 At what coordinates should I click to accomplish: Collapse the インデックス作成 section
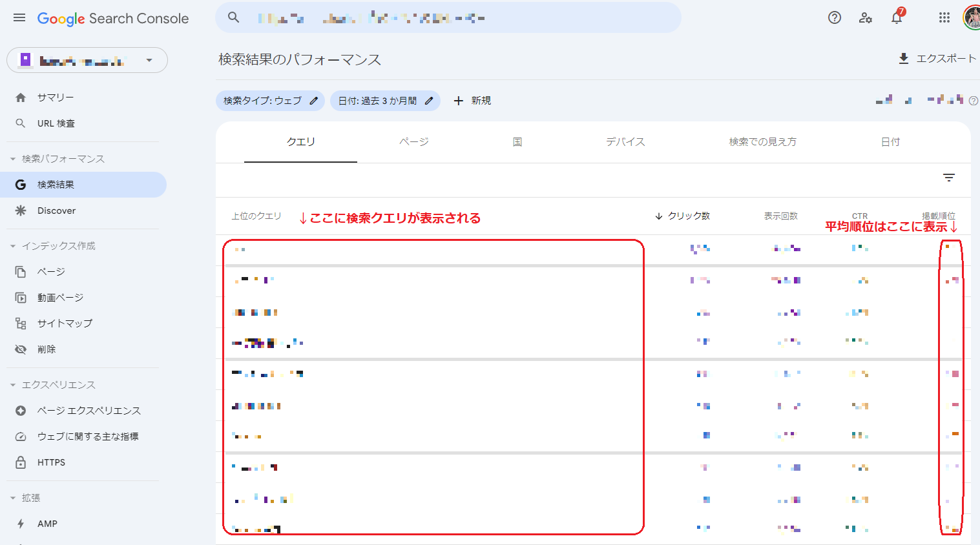tap(13, 246)
